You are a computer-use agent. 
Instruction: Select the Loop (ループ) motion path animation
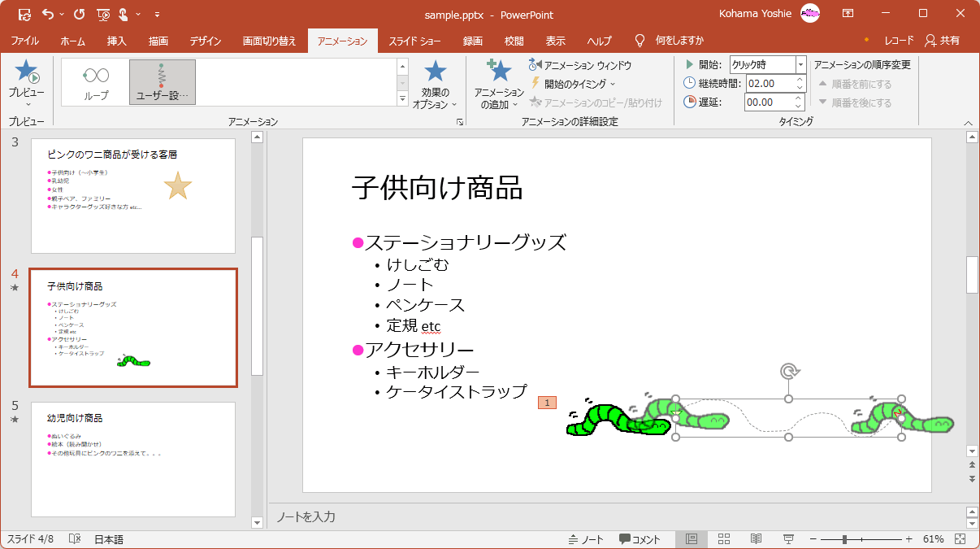(96, 82)
